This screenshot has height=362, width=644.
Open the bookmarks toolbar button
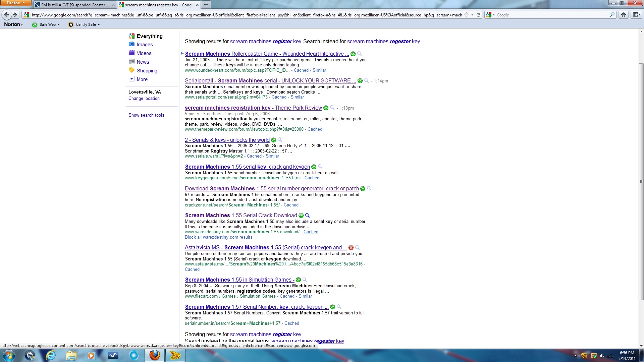(x=636, y=15)
